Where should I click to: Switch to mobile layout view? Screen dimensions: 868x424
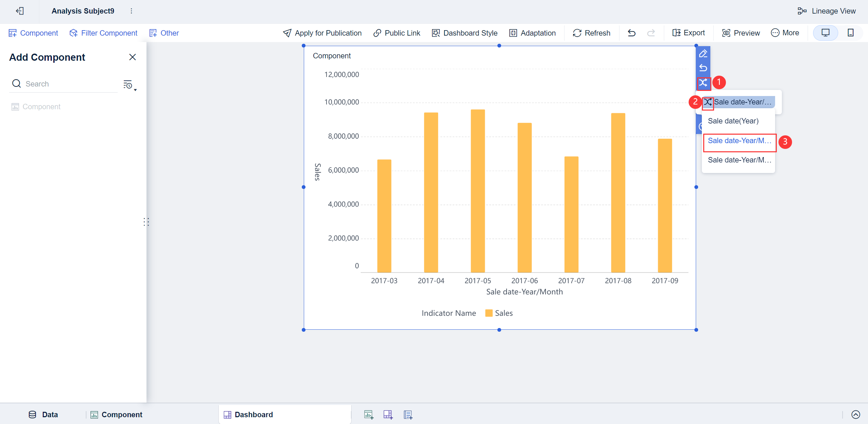[x=850, y=33]
